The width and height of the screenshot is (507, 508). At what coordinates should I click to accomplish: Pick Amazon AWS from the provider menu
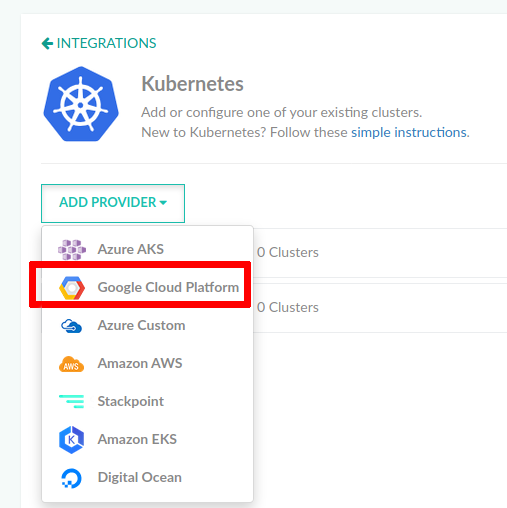point(147,364)
